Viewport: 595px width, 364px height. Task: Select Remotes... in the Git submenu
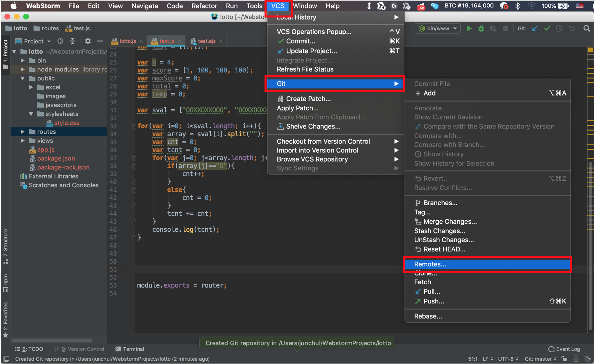[x=487, y=264]
